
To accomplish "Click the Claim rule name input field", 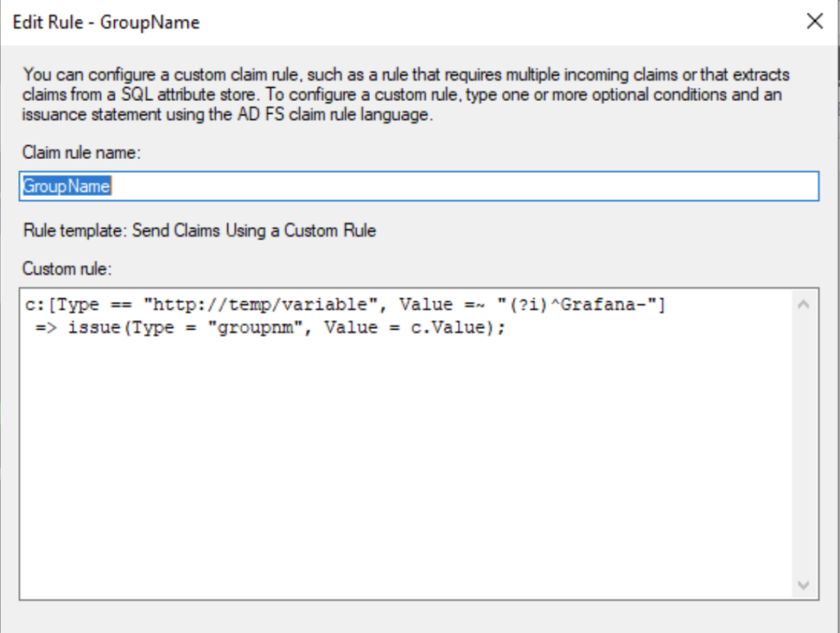I will point(419,186).
